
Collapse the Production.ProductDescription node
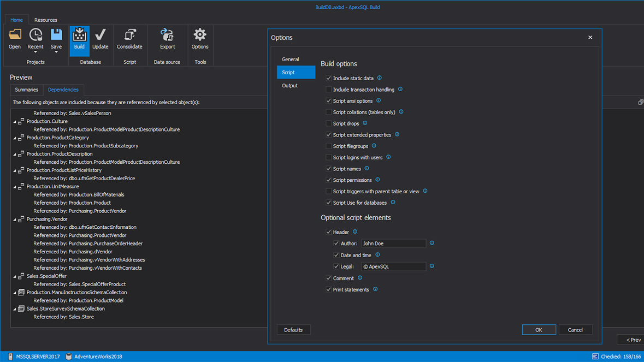tap(15, 155)
